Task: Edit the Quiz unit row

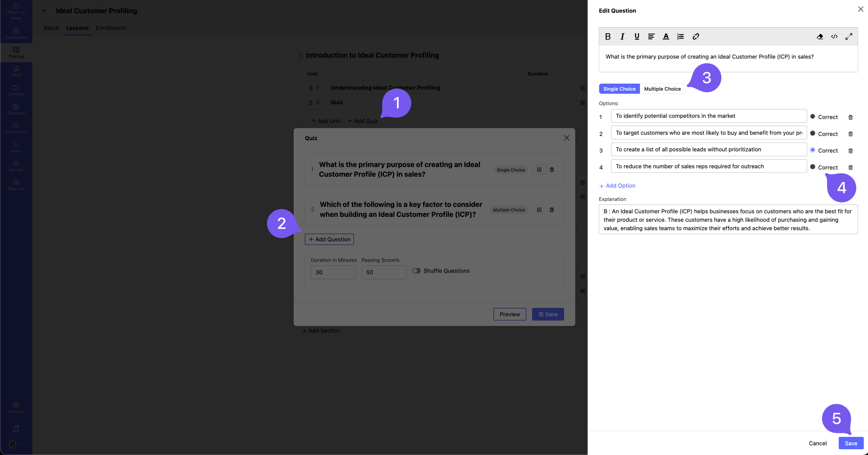Action: [582, 102]
